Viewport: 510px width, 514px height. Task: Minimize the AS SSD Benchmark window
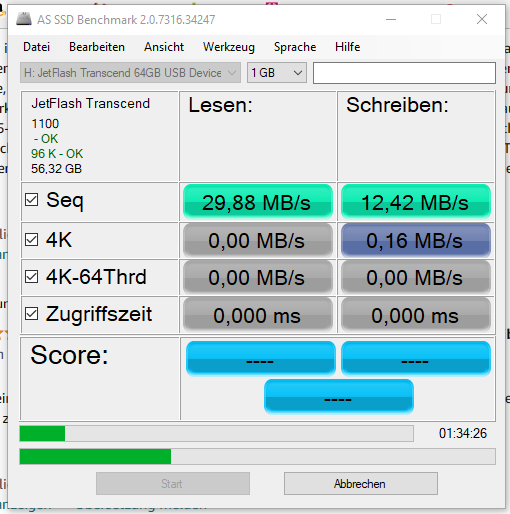(x=391, y=19)
